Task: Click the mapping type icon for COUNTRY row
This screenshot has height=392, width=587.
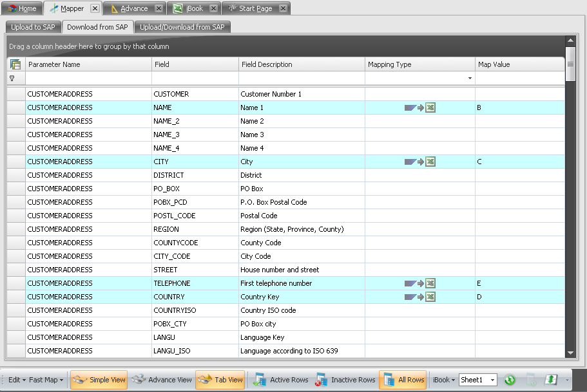Action: [419, 297]
